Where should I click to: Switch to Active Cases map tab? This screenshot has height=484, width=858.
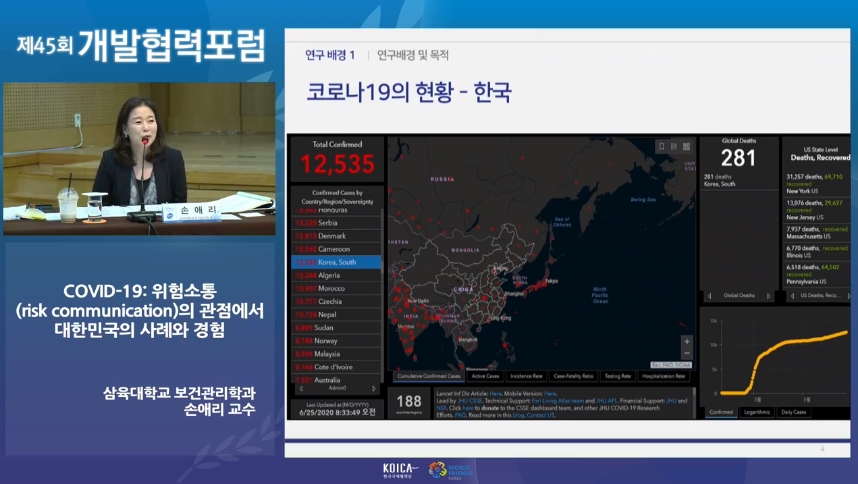tap(485, 376)
